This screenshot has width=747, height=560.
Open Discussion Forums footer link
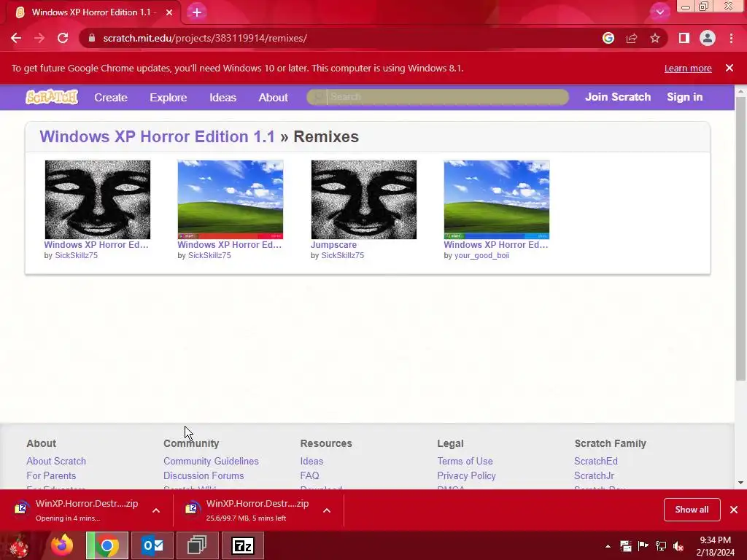(x=204, y=475)
